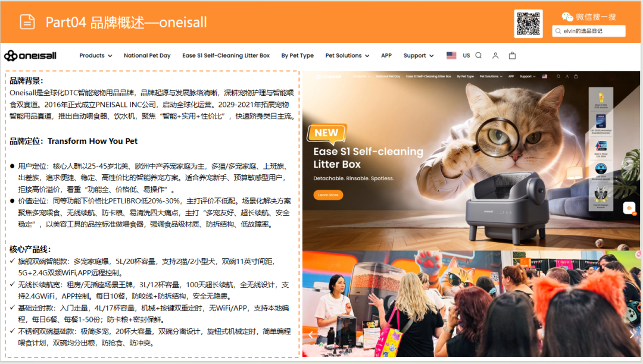Click the US flag in main navigation
The width and height of the screenshot is (643, 364).
451,55
